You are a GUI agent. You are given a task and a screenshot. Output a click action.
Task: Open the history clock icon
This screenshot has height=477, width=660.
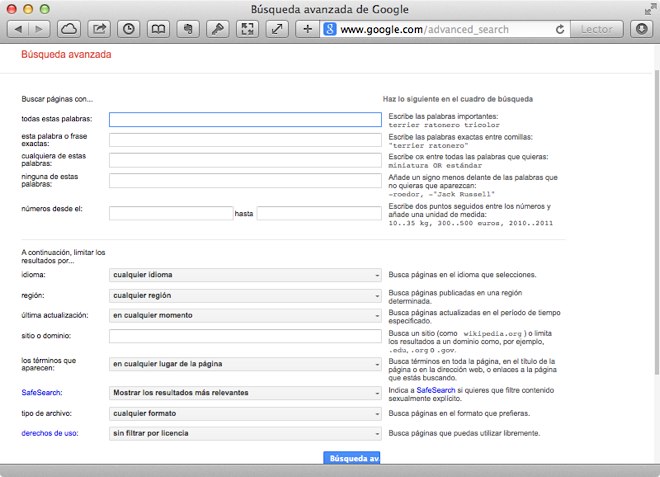tap(129, 29)
